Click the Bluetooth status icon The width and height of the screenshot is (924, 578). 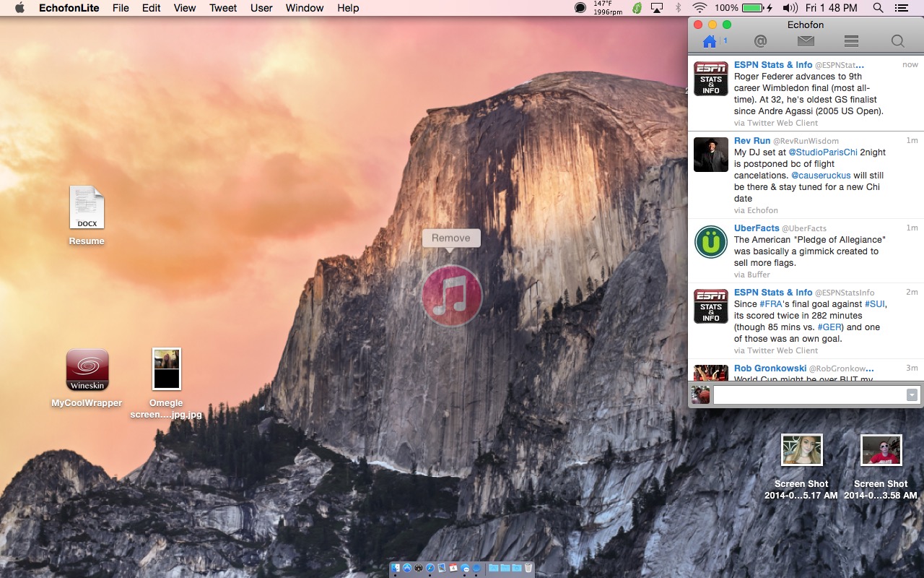[678, 8]
